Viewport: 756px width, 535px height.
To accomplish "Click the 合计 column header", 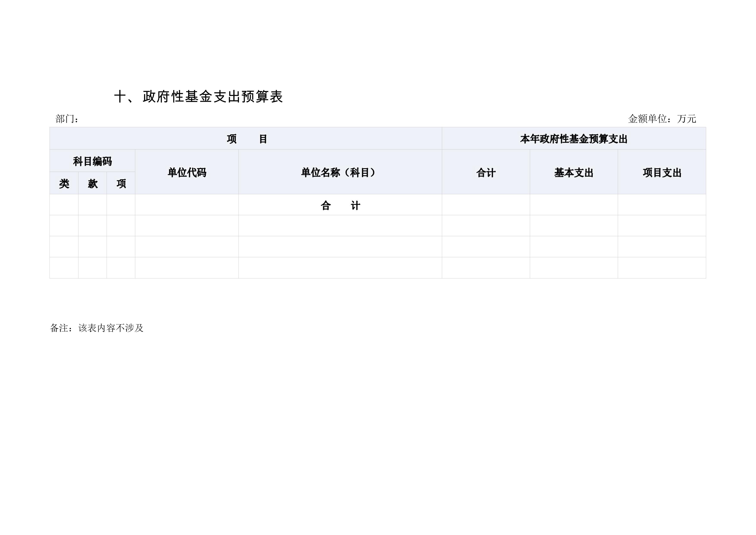I will 486,172.
